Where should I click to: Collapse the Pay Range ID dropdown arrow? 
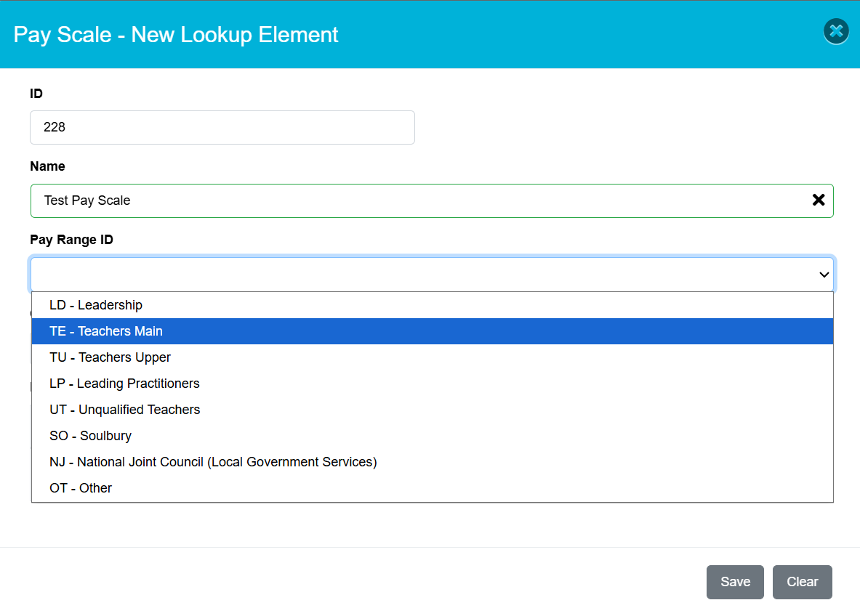point(824,275)
